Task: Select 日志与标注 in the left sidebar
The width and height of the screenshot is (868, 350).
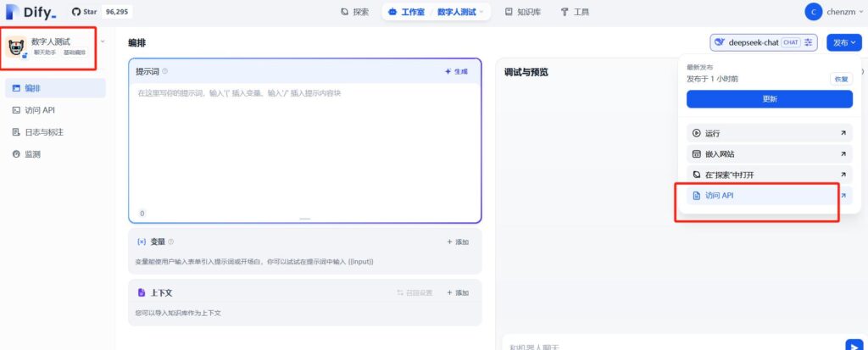Action: 44,132
